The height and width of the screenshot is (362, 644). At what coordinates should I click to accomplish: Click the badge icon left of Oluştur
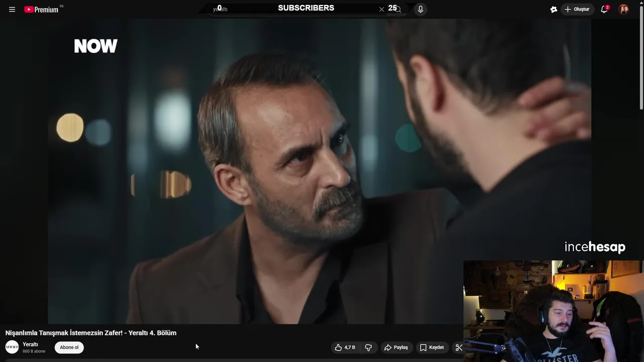pyautogui.click(x=553, y=10)
